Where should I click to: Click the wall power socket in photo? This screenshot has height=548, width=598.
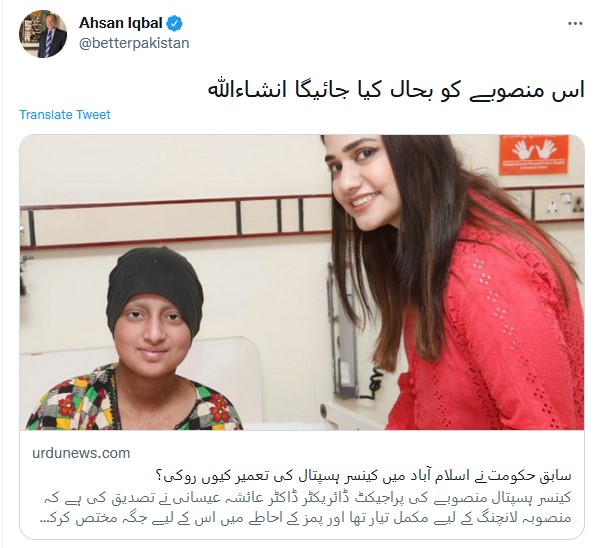coord(559,203)
